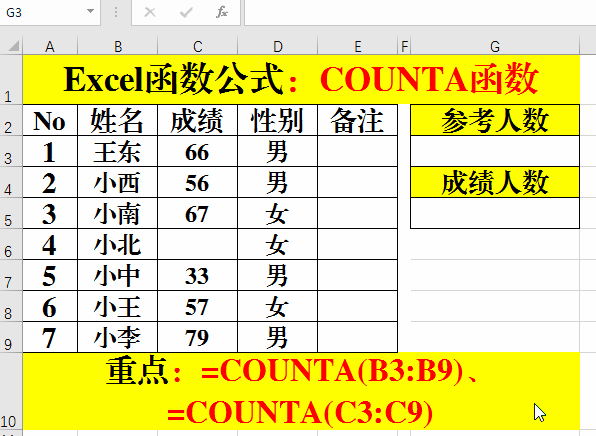The height and width of the screenshot is (436, 596).
Task: Select column G header
Action: pyautogui.click(x=495, y=46)
